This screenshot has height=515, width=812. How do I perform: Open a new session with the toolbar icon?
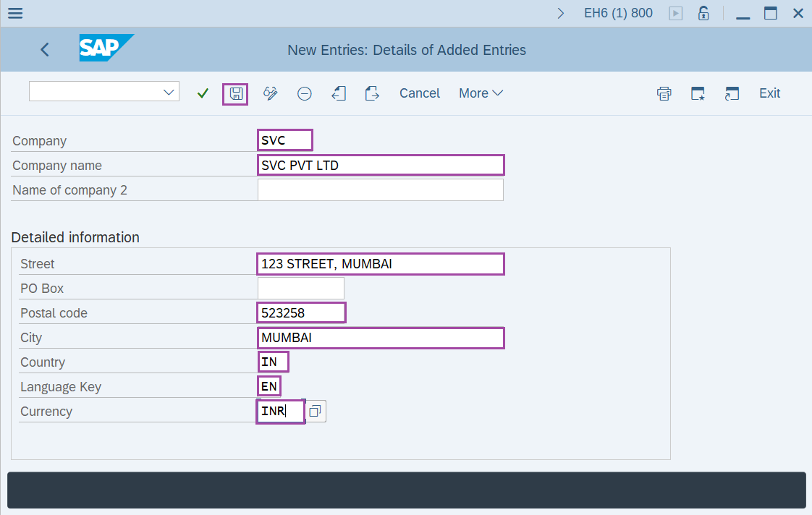pyautogui.click(x=732, y=93)
